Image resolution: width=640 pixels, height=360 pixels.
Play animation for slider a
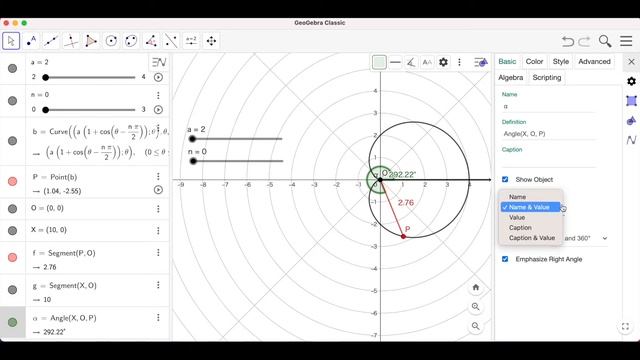(158, 77)
